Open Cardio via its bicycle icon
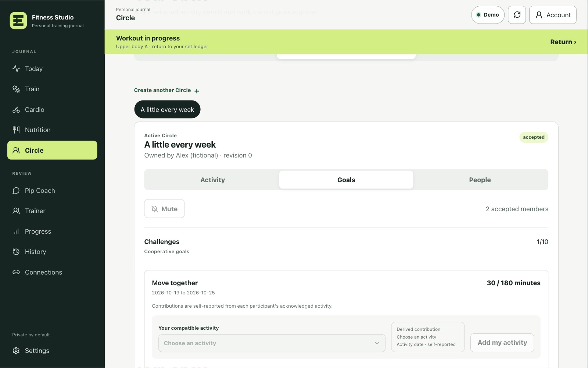588x368 pixels. pyautogui.click(x=16, y=110)
